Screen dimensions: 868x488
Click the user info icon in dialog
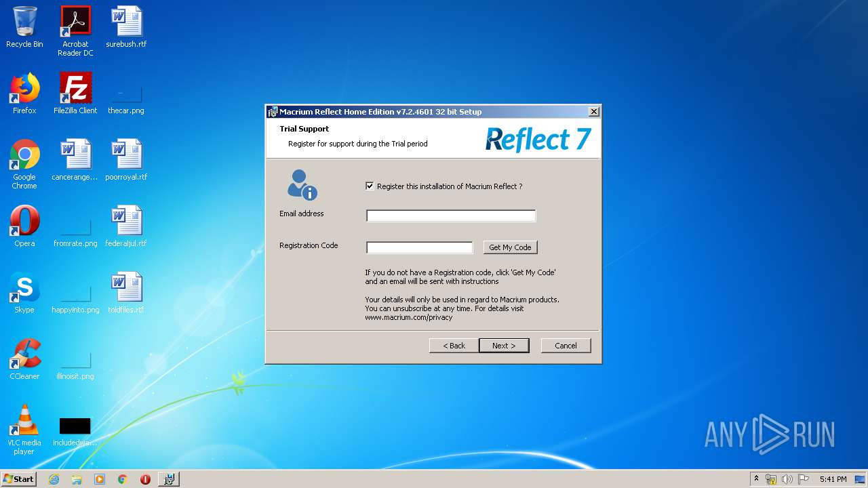coord(302,185)
